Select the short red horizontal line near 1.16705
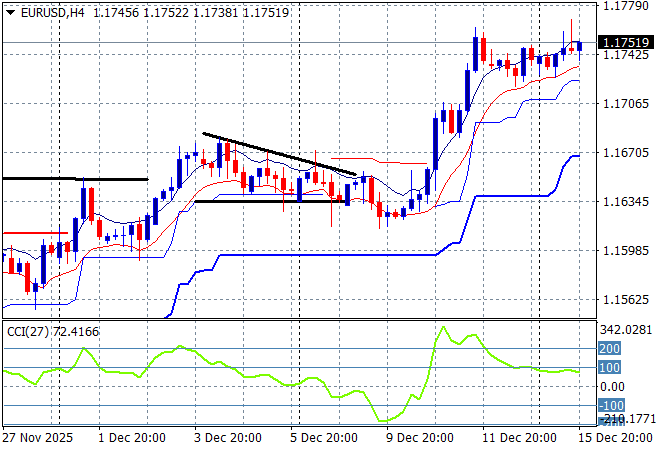660x450 pixels. pos(379,160)
